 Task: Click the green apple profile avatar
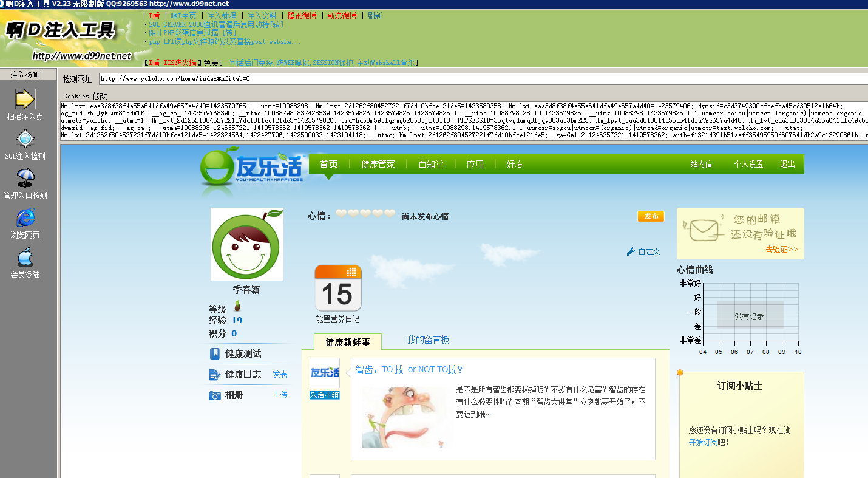pos(247,244)
